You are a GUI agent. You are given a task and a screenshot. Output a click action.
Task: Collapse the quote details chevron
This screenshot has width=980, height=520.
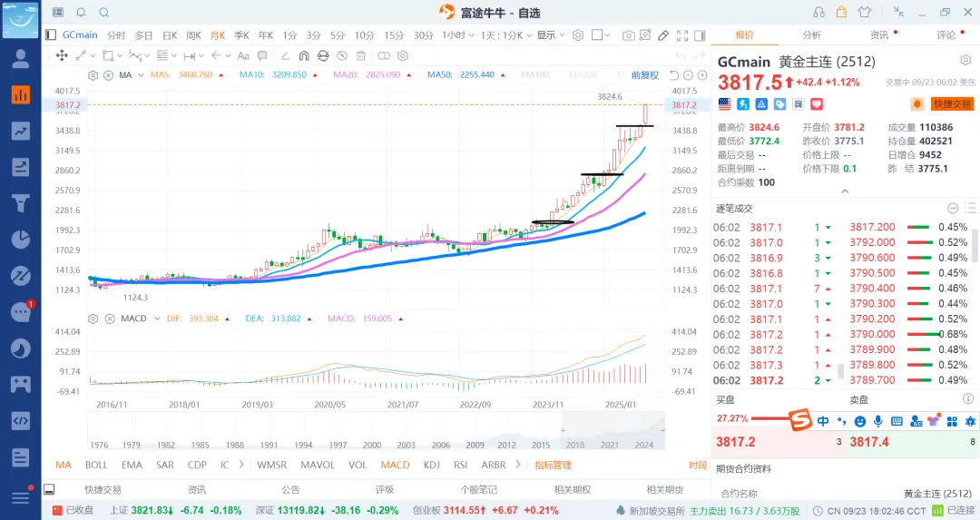[x=845, y=191]
